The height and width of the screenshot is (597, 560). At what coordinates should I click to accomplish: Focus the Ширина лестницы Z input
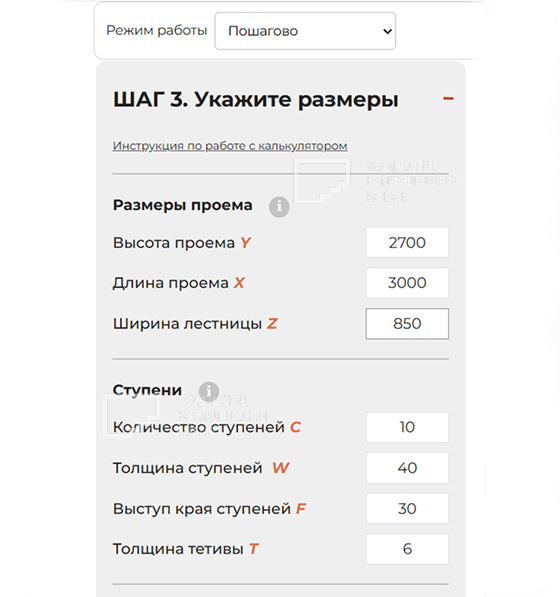pos(407,324)
